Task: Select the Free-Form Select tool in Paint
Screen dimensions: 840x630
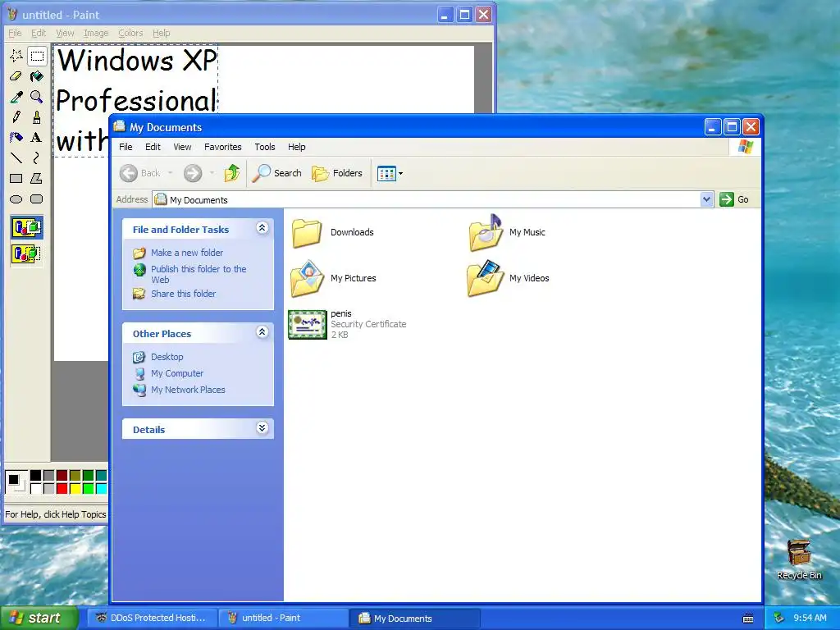Action: 16,56
